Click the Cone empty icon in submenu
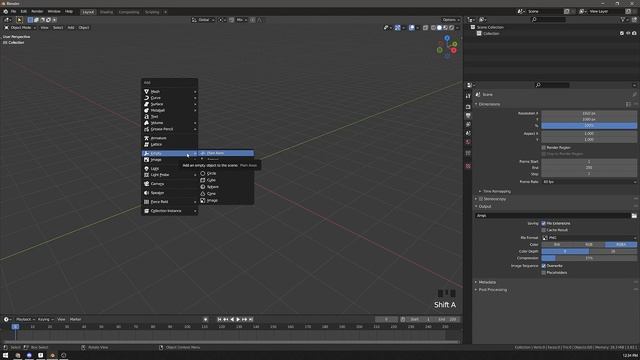Screen dimensions: 640x360 pyautogui.click(x=202, y=193)
